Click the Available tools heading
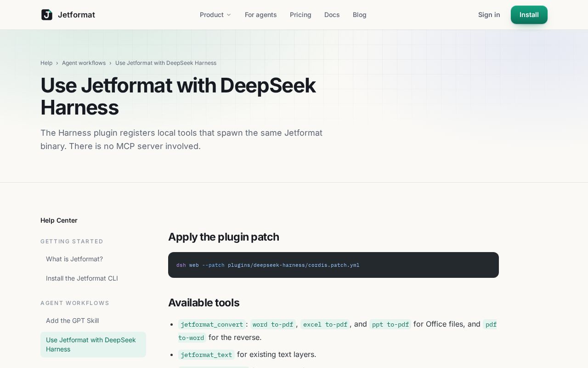The height and width of the screenshot is (368, 588). coord(204,303)
